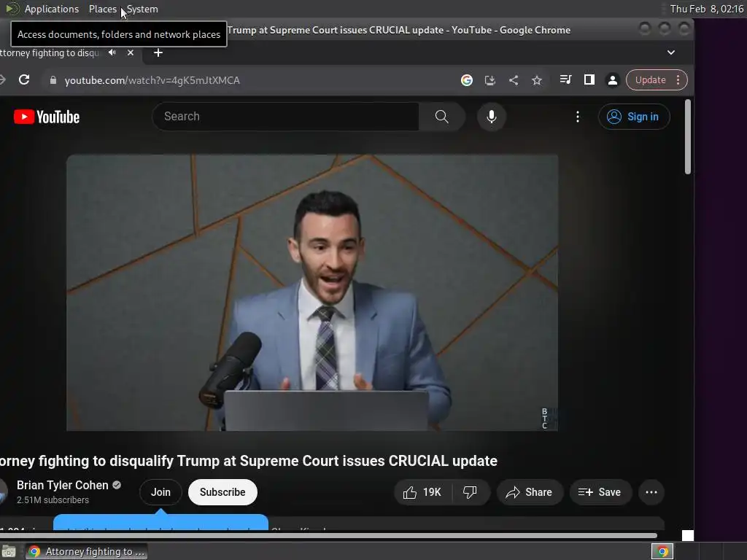Expand the tab search chevron
This screenshot has height=560, width=747.
[x=671, y=52]
